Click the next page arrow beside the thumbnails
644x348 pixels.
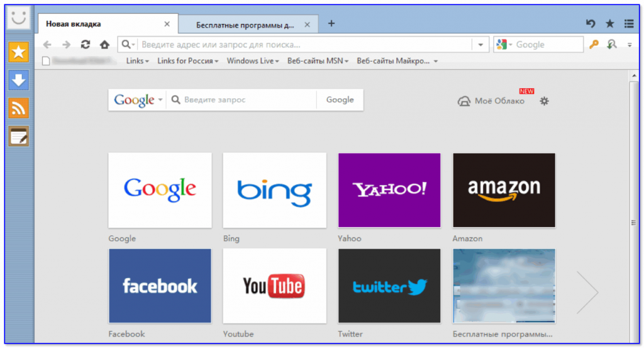(587, 292)
